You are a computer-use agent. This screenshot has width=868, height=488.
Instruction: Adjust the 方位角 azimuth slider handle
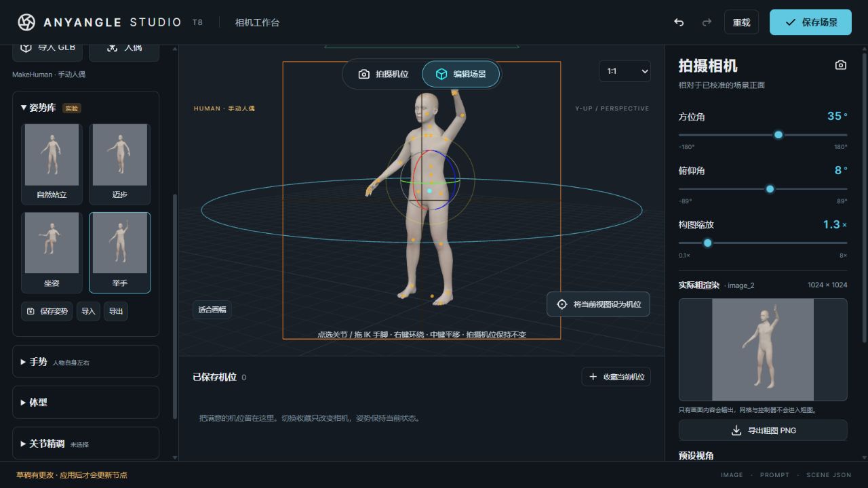tap(778, 135)
